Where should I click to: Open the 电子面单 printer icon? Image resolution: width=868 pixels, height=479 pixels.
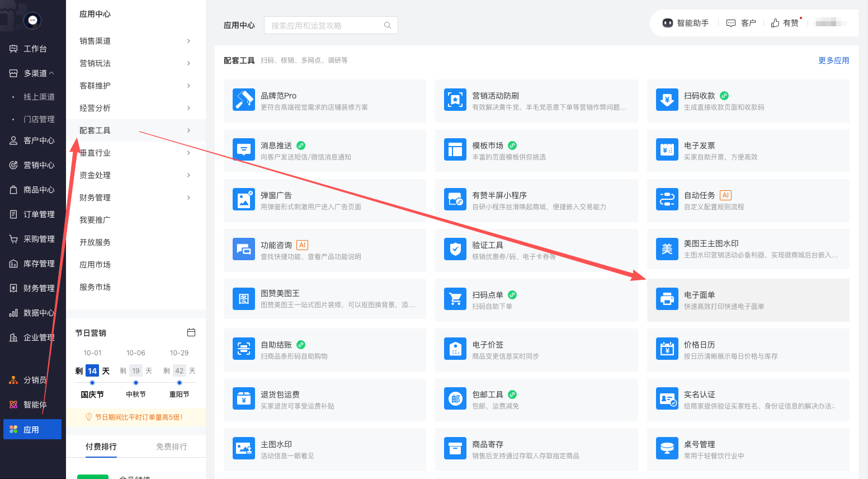667,299
